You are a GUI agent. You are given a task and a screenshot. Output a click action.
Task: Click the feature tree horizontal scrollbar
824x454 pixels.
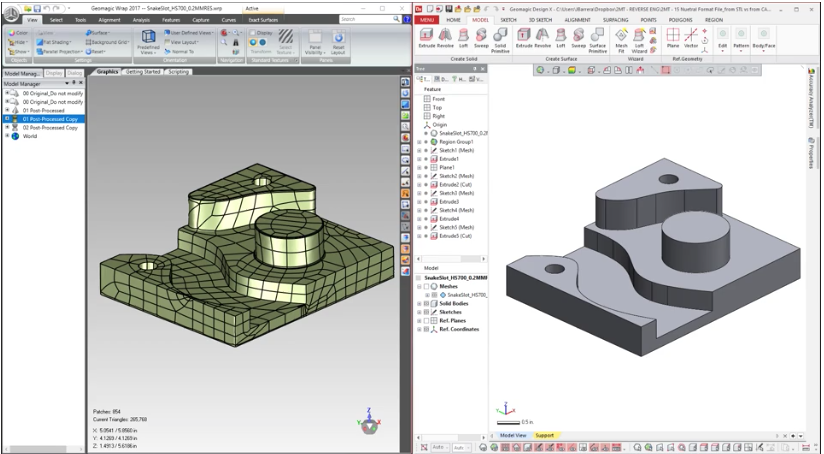451,259
